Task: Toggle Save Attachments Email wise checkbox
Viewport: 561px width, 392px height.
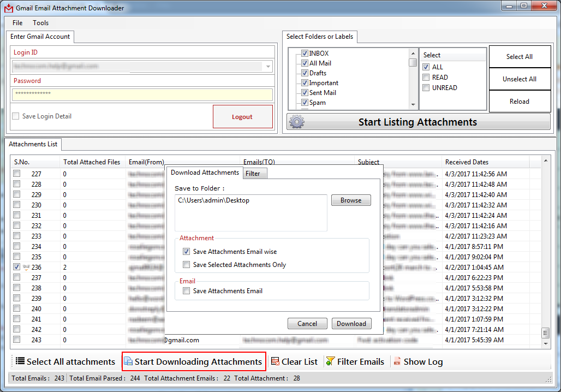Action: click(187, 252)
